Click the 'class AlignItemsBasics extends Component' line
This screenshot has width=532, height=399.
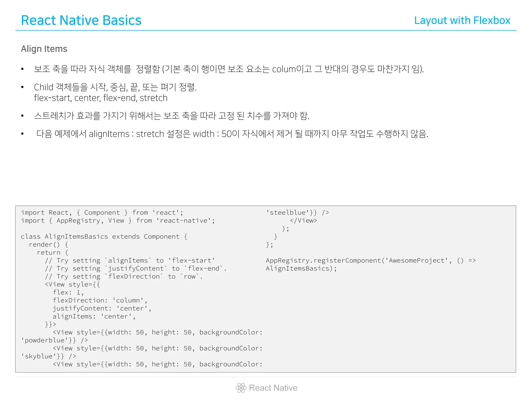click(x=104, y=237)
